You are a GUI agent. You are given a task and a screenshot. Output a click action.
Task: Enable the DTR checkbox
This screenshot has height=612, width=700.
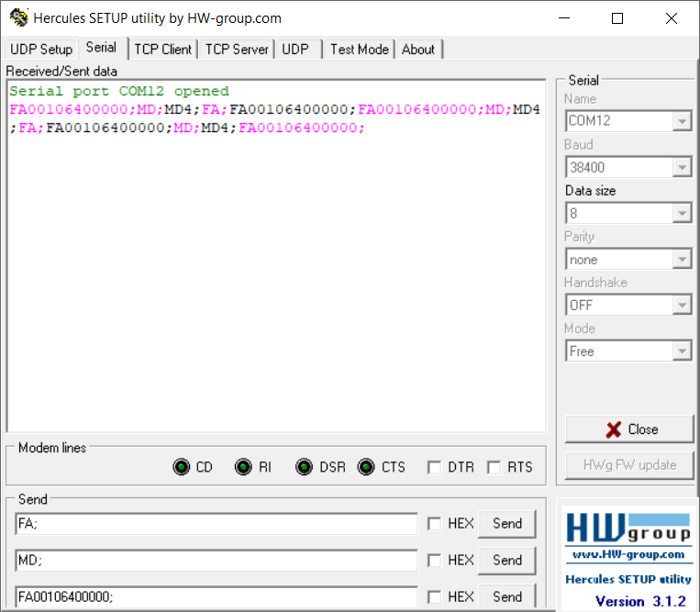click(434, 468)
